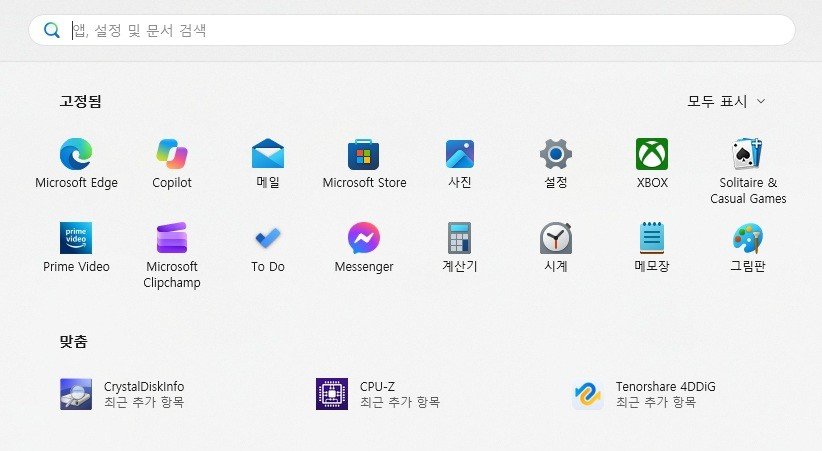Screen dimensions: 822x451
Task: Open Microsoft Store
Action: (x=364, y=154)
